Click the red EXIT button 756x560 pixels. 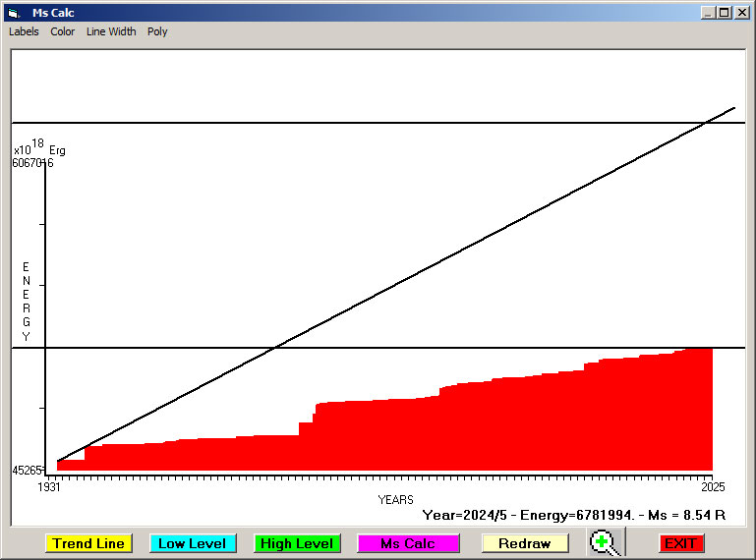coord(680,543)
